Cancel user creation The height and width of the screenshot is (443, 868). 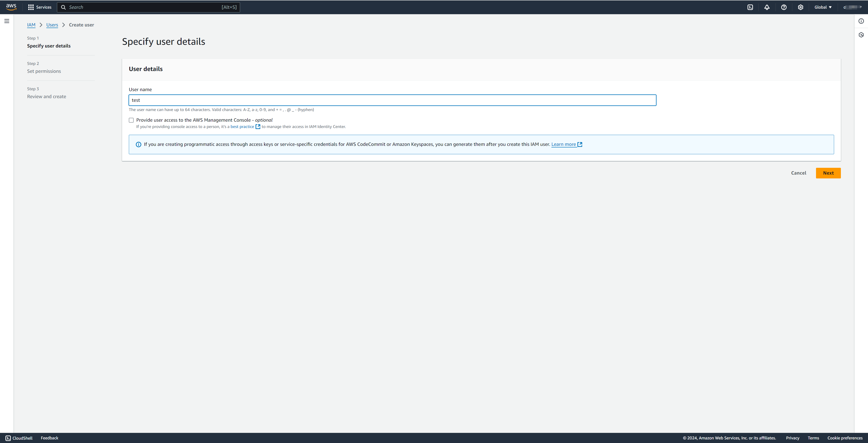798,173
